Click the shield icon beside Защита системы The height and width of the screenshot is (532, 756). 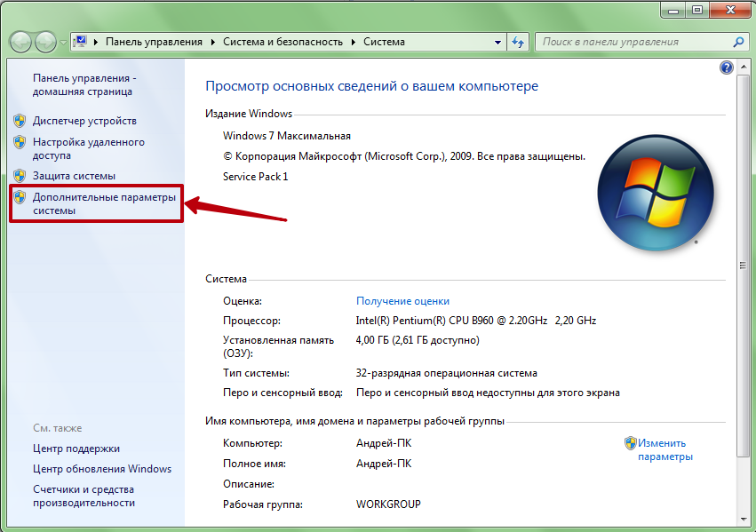tap(20, 175)
